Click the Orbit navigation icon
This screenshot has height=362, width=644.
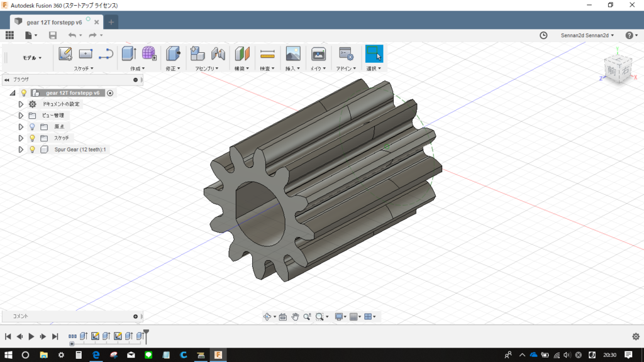click(x=267, y=317)
